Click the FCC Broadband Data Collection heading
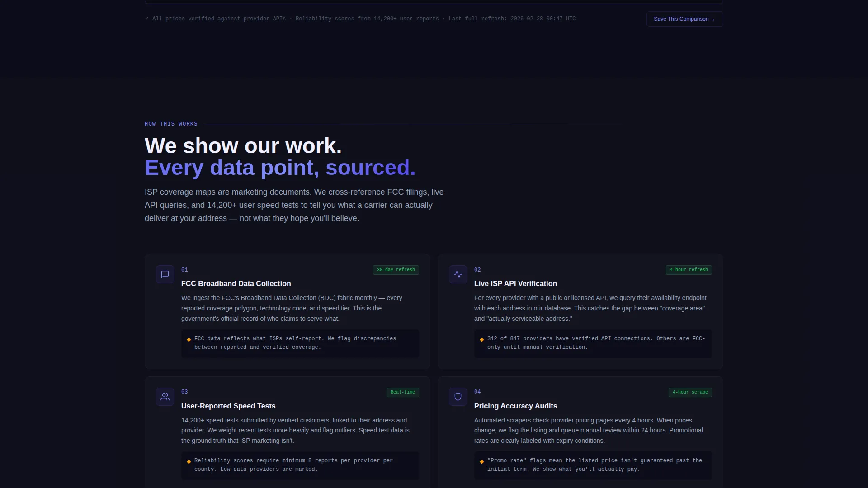The height and width of the screenshot is (488, 868). 236,284
